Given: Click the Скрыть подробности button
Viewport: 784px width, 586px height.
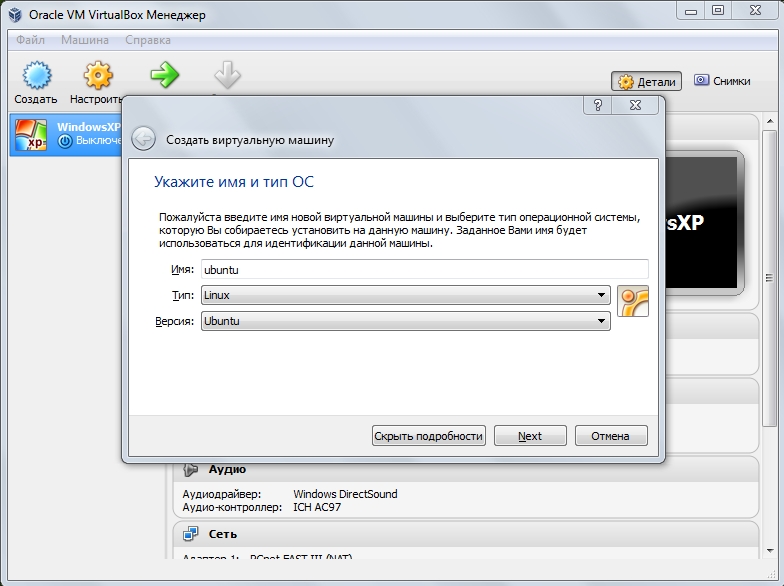Looking at the screenshot, I should [x=428, y=436].
